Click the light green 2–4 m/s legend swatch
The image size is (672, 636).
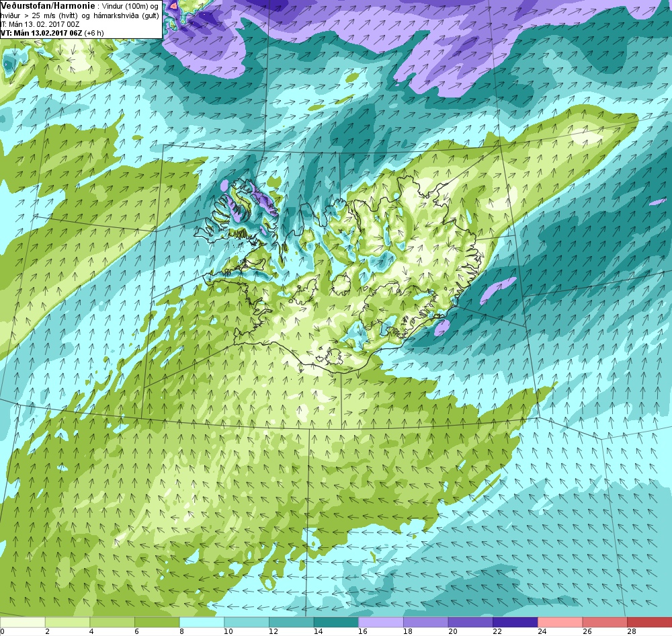tap(67, 622)
